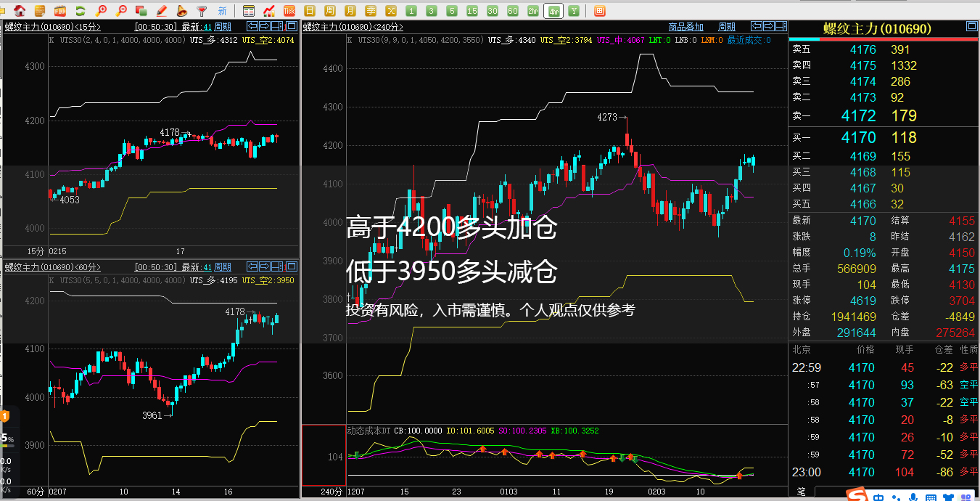
Task: Select the 60 minute period button
Action: (513, 11)
